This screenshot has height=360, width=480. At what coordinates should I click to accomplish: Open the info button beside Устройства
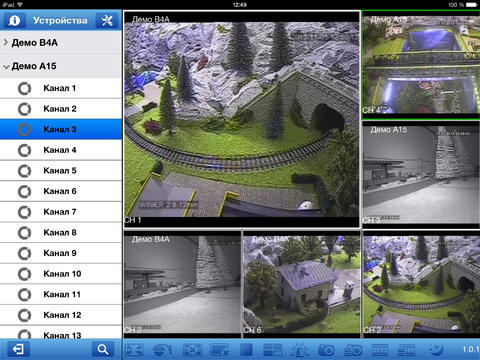point(14,21)
